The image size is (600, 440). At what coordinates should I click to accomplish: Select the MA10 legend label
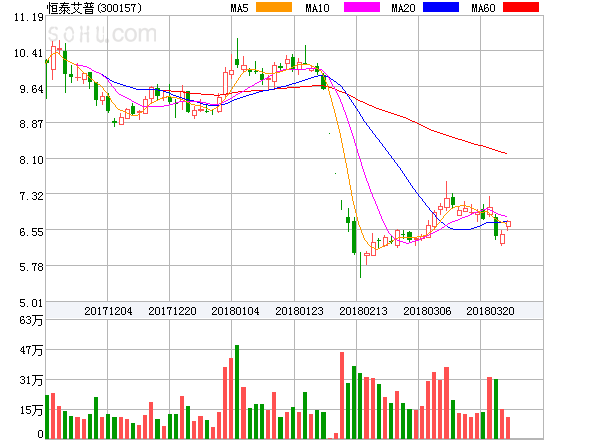click(x=319, y=8)
